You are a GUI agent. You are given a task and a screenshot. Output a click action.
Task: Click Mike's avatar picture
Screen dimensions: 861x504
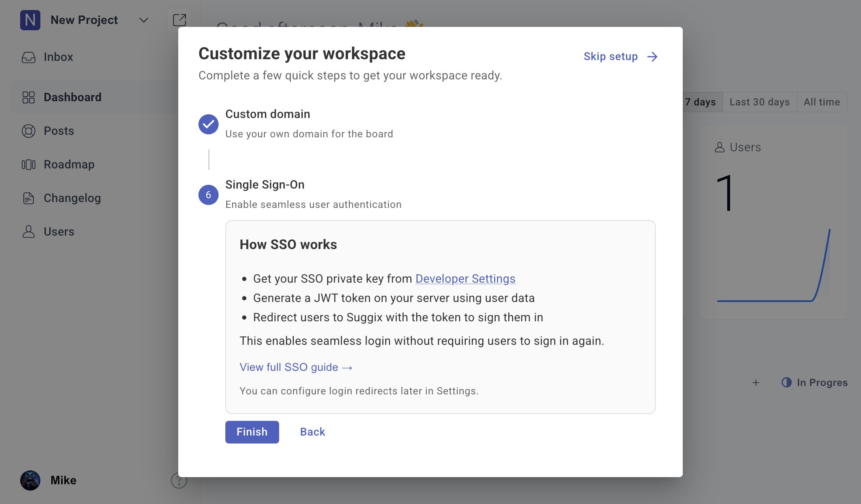[30, 480]
